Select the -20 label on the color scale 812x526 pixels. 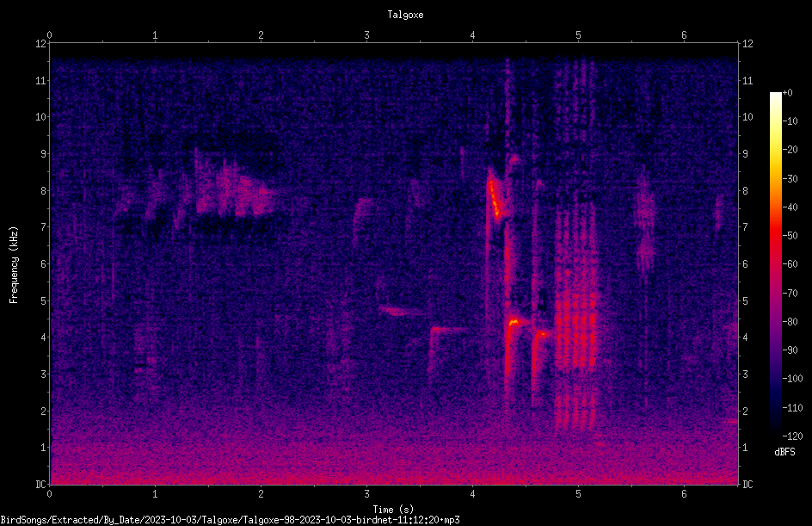[x=790, y=150]
